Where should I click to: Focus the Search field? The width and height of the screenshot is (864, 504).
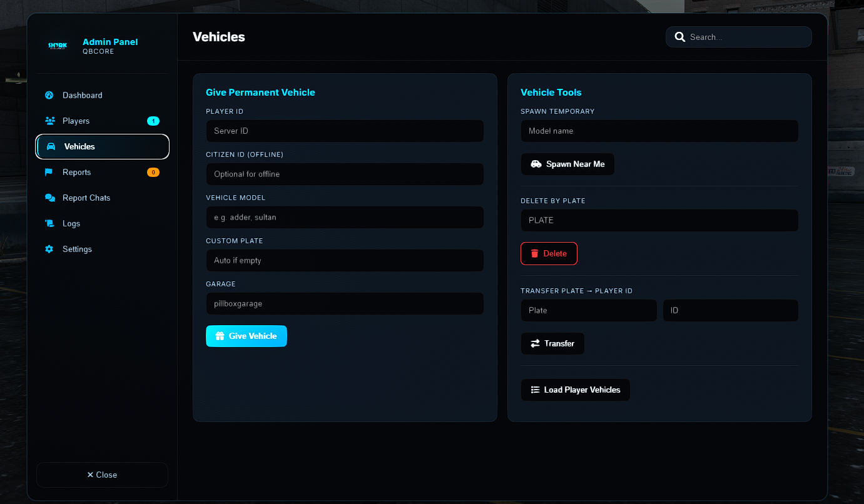739,37
